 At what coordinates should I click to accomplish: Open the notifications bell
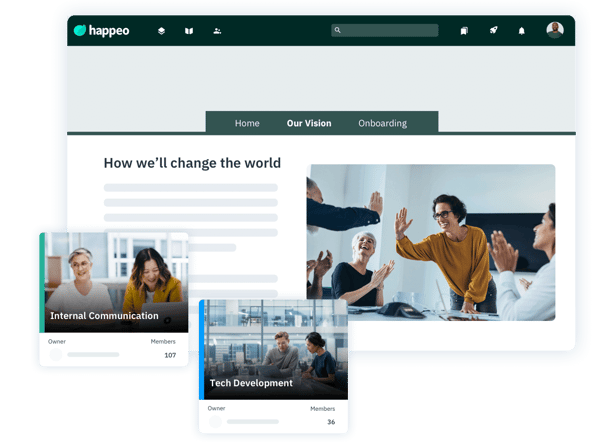(521, 31)
